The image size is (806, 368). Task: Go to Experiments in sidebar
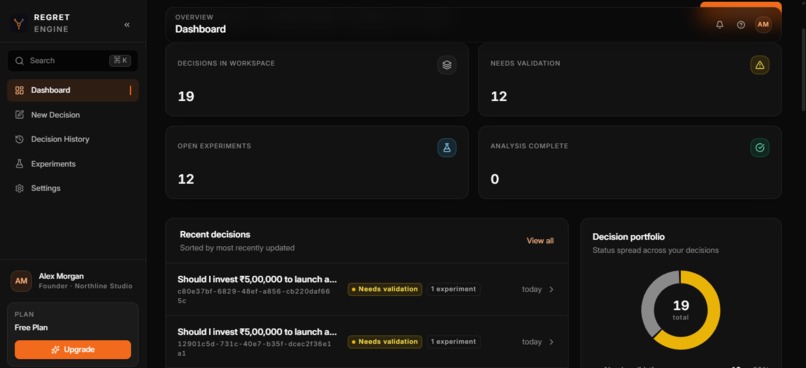click(x=72, y=164)
